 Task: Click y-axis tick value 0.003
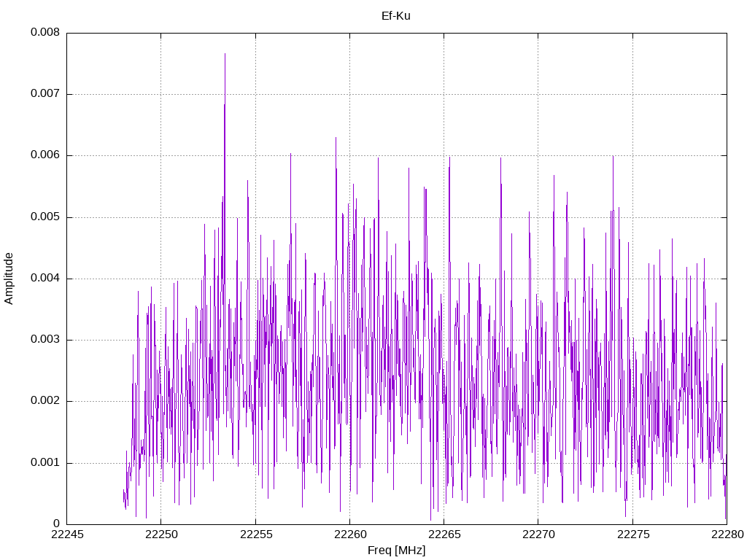45,340
